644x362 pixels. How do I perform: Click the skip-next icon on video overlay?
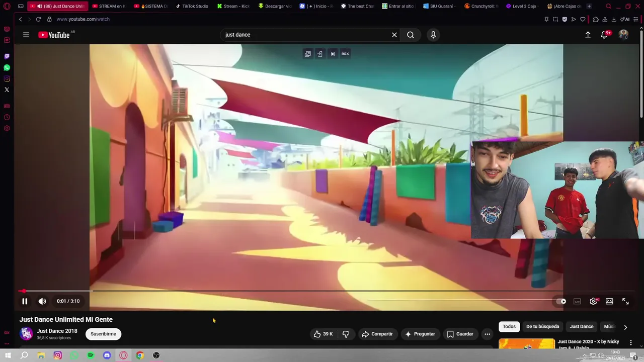(333, 54)
